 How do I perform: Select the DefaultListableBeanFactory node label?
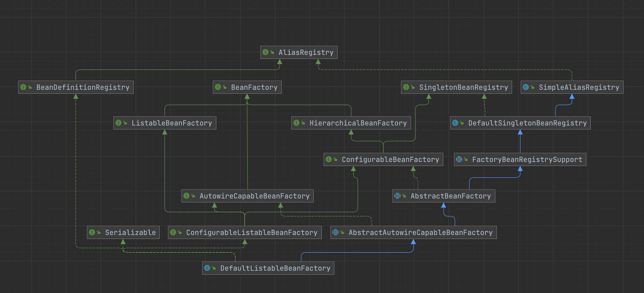pyautogui.click(x=275, y=268)
